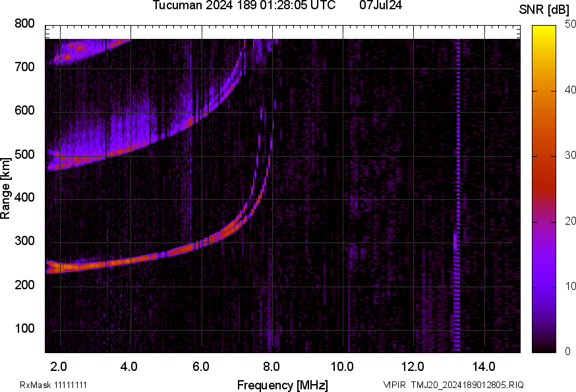The image size is (576, 392).
Task: Click the range tick label "700"
Action: click(24, 67)
